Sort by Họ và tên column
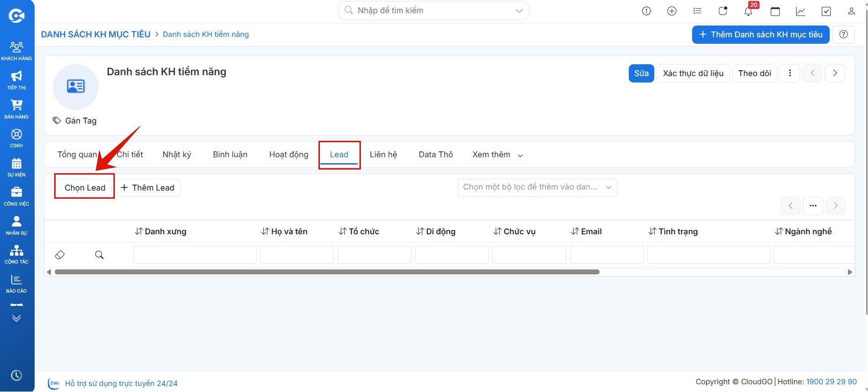The image size is (868, 392). 284,232
